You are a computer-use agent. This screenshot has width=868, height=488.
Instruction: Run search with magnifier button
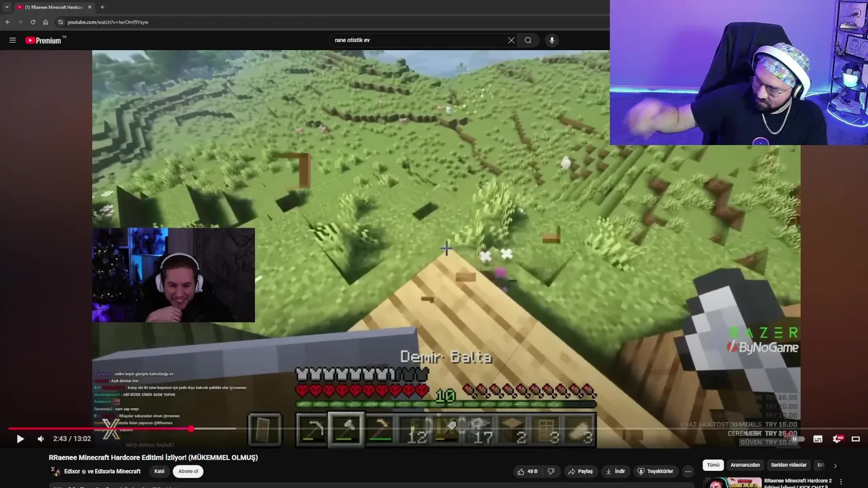click(528, 40)
